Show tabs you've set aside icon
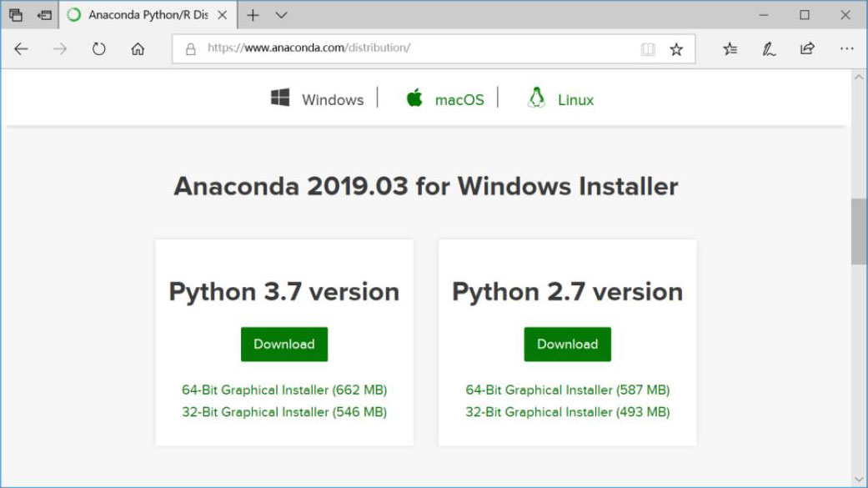This screenshot has width=868, height=488. point(16,15)
